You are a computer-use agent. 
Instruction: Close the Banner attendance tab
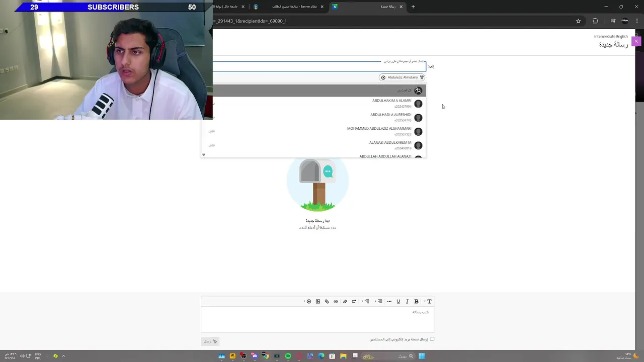point(322,7)
